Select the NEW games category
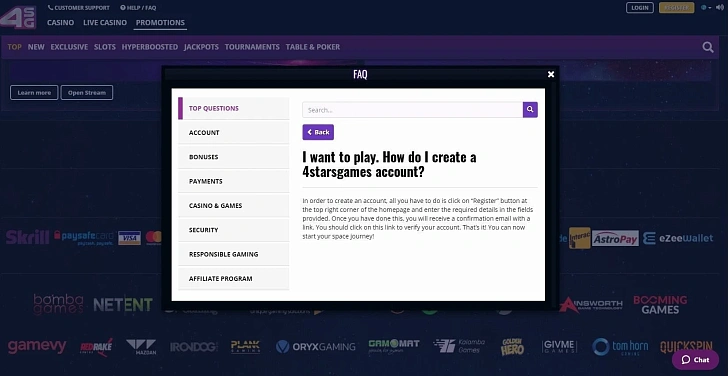Screen dimensions: 728x376 36,47
